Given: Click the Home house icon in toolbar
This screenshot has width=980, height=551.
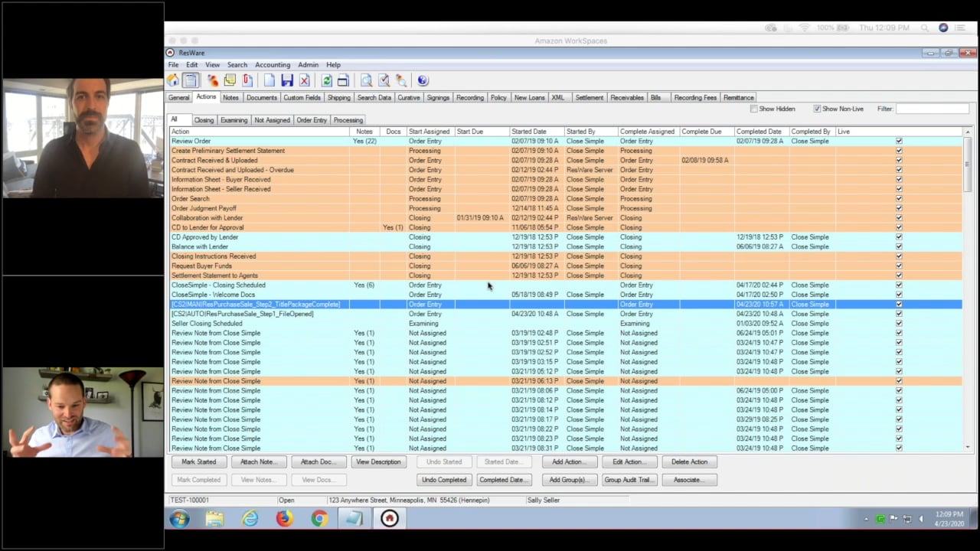Looking at the screenshot, I should coord(174,80).
